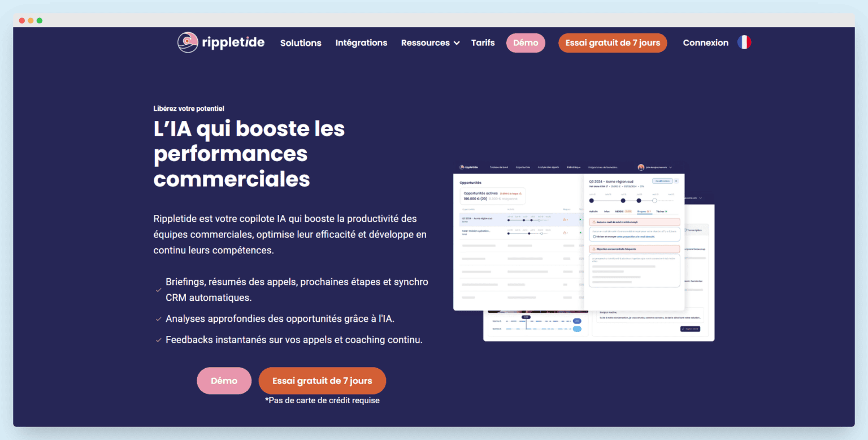Switch to the MEDDIC tab in the opportunity panel
This screenshot has width=868, height=440.
619,212
